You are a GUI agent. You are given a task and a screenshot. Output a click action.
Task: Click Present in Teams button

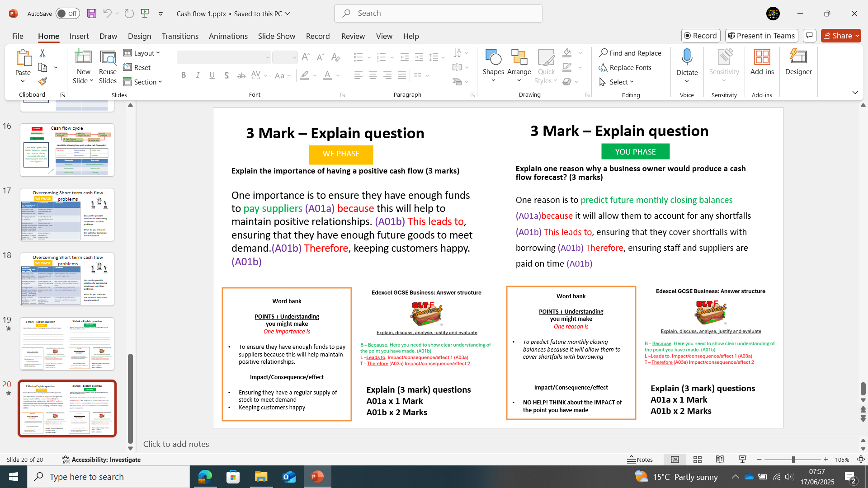(762, 36)
